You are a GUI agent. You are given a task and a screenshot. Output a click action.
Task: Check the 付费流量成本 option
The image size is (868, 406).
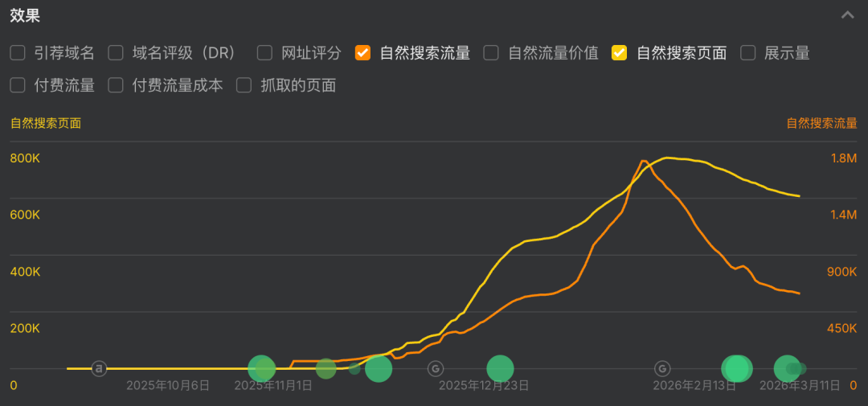tap(116, 85)
